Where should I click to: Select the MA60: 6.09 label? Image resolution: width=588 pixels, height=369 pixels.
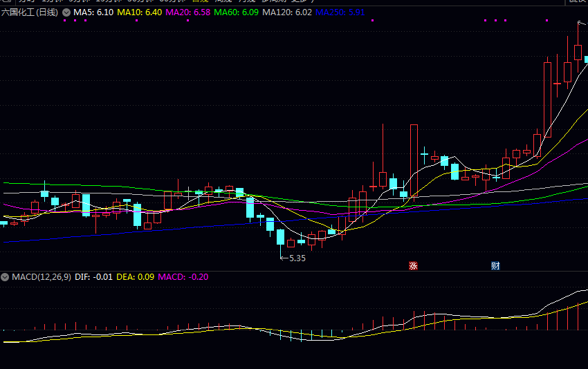(237, 12)
